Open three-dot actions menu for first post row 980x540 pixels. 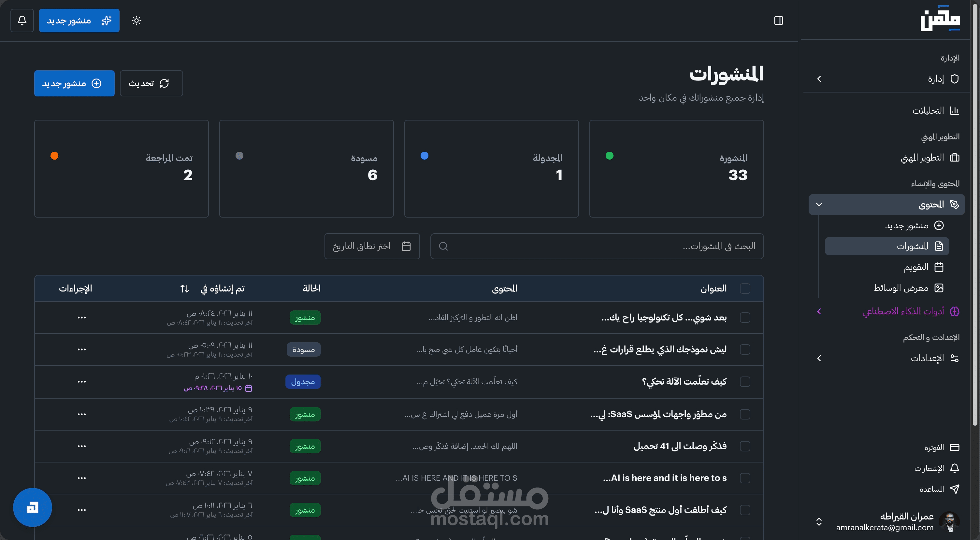pos(81,318)
